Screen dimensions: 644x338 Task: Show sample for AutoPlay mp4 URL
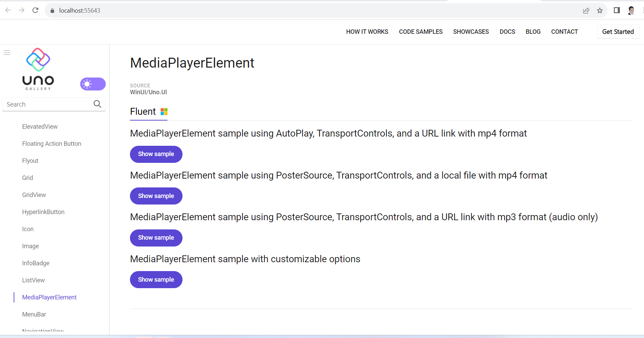(156, 154)
